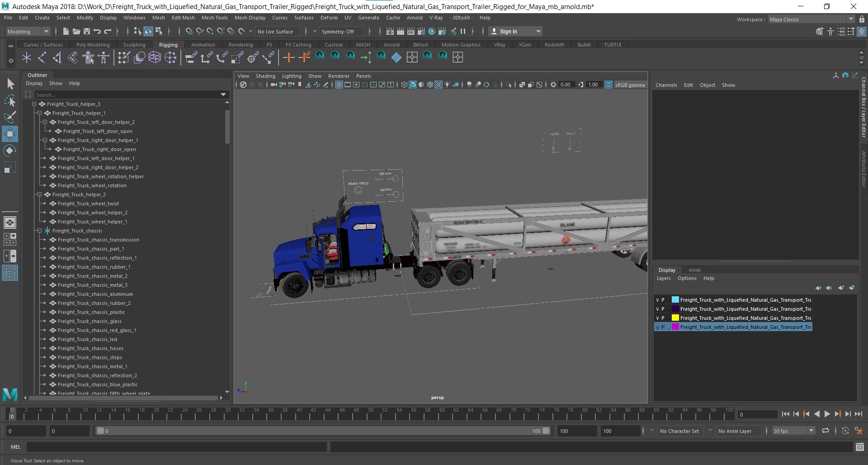Toggle viewport textured display
The width and height of the screenshot is (868, 465).
click(439, 85)
